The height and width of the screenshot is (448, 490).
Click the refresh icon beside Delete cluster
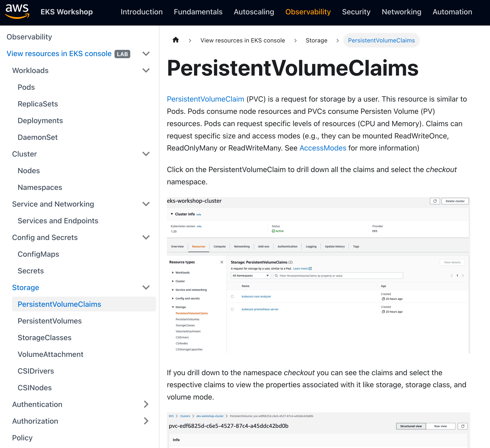click(x=435, y=201)
